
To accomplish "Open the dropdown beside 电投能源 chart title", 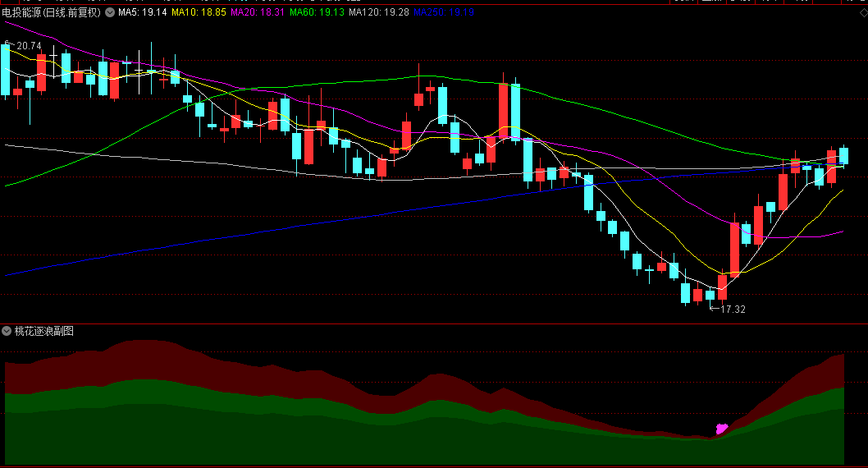I will pos(110,12).
